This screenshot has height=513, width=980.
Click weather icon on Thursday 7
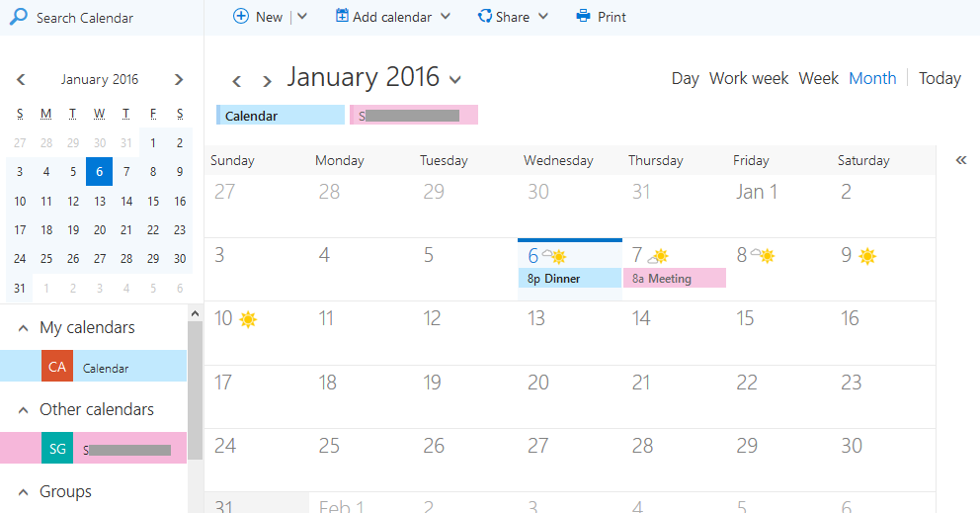pos(658,255)
